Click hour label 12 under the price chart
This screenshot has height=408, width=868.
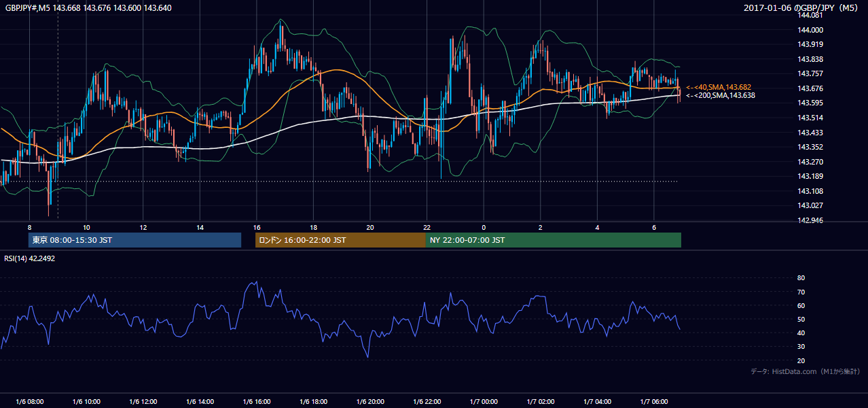coord(143,227)
